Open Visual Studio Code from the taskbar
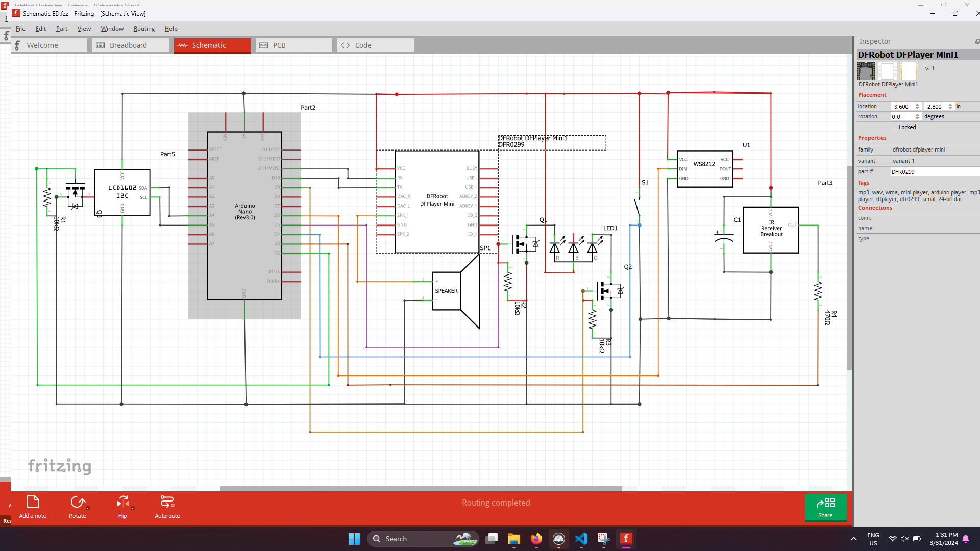Viewport: 980px width, 551px height. pos(581,539)
